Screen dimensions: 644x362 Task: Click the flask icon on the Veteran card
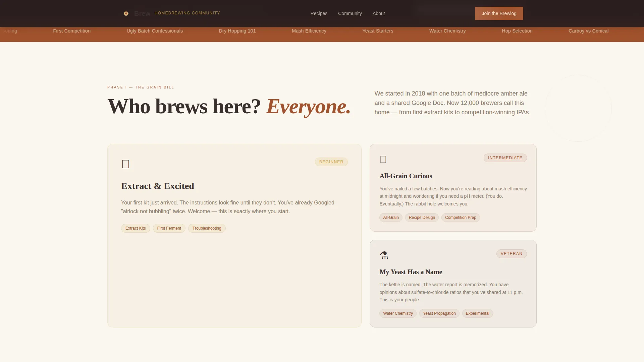click(384, 255)
